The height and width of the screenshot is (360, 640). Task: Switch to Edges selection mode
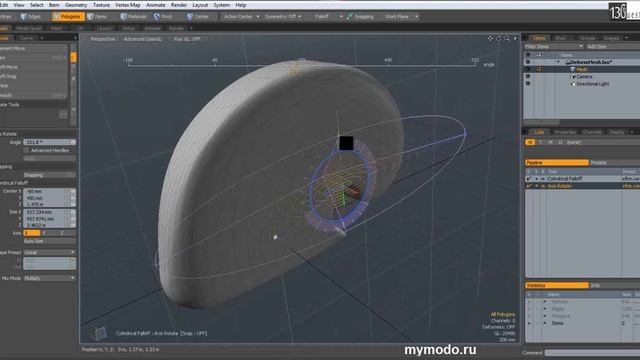coord(31,17)
